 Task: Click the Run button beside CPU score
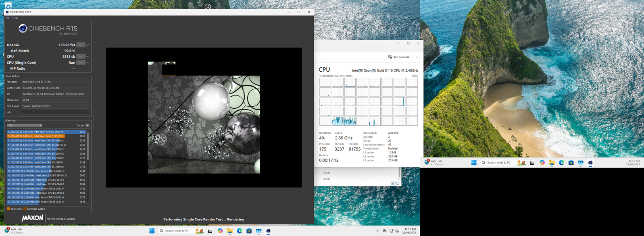coord(81,56)
